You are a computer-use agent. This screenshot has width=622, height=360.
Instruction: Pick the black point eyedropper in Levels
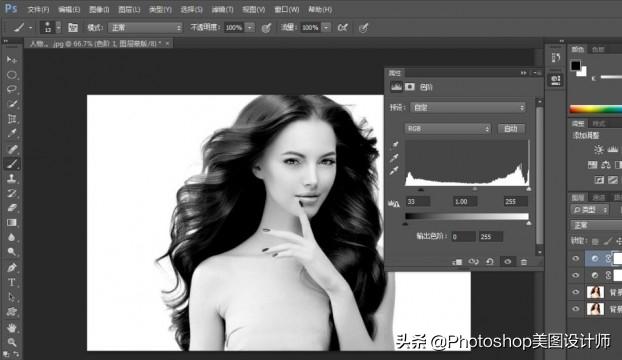[x=394, y=145]
